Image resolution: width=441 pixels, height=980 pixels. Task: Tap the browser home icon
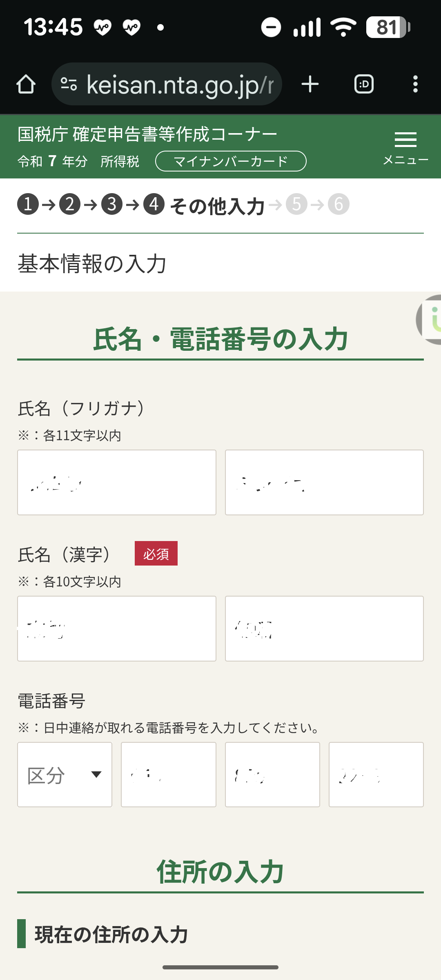click(26, 84)
